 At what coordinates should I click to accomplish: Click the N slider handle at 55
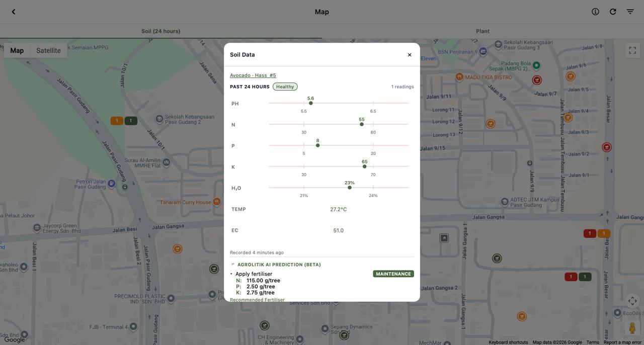click(362, 124)
